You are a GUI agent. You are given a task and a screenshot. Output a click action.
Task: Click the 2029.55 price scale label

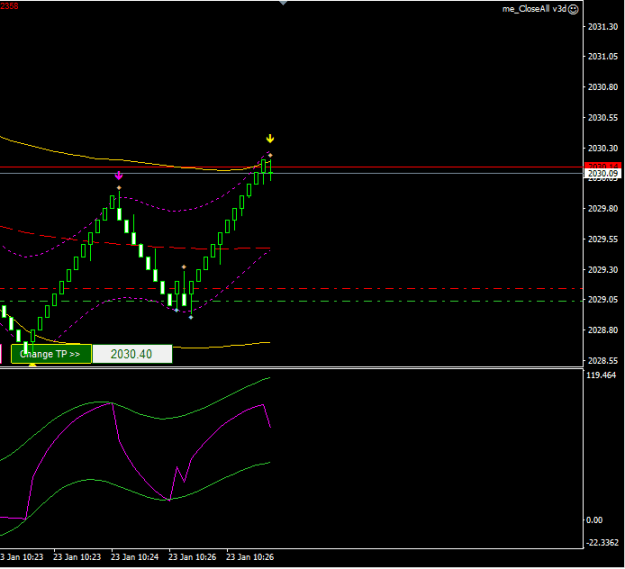click(603, 239)
